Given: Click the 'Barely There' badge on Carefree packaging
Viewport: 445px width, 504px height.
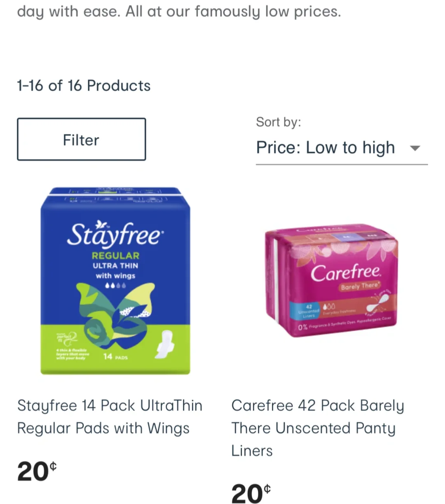Looking at the screenshot, I should [359, 286].
